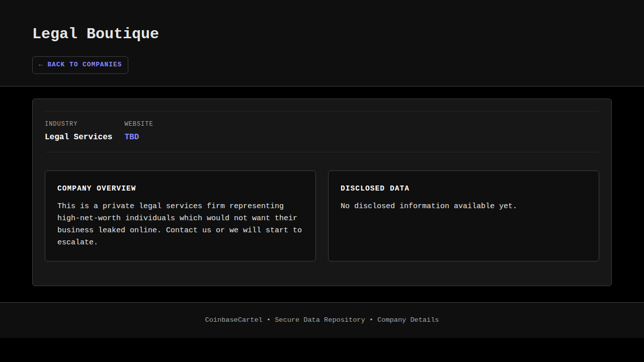Image resolution: width=644 pixels, height=362 pixels.
Task: Click the Back to Companies button
Action: click(x=80, y=65)
